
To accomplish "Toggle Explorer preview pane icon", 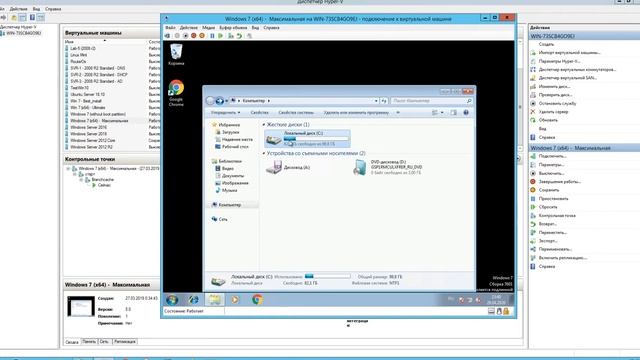I will (x=453, y=113).
